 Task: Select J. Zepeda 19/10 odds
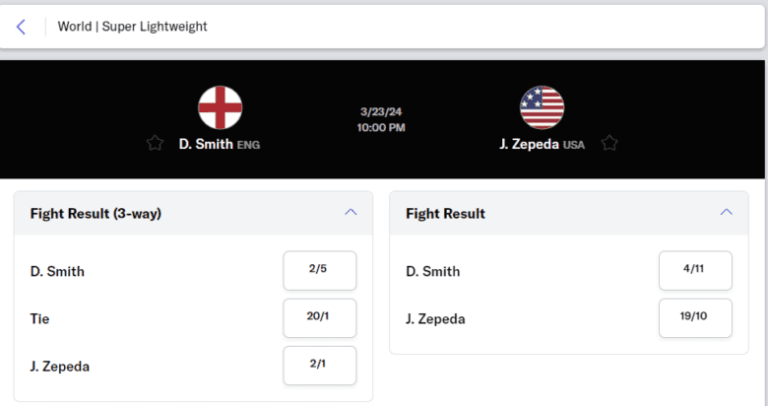pos(696,318)
